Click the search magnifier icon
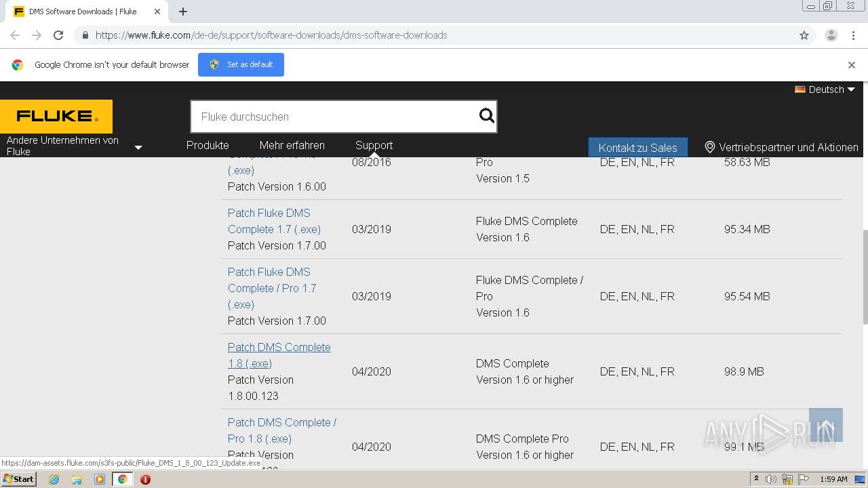This screenshot has height=488, width=868. click(x=486, y=116)
